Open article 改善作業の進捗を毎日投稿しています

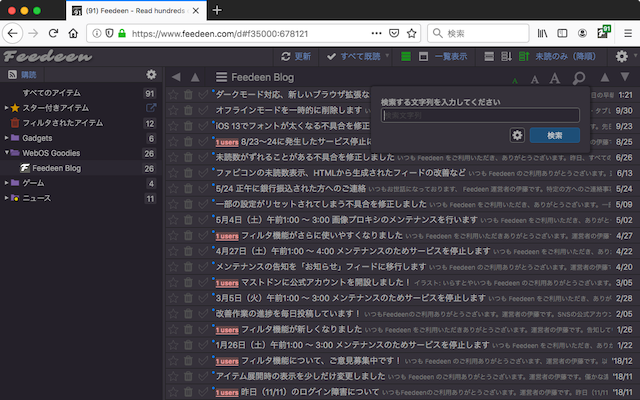(288, 314)
